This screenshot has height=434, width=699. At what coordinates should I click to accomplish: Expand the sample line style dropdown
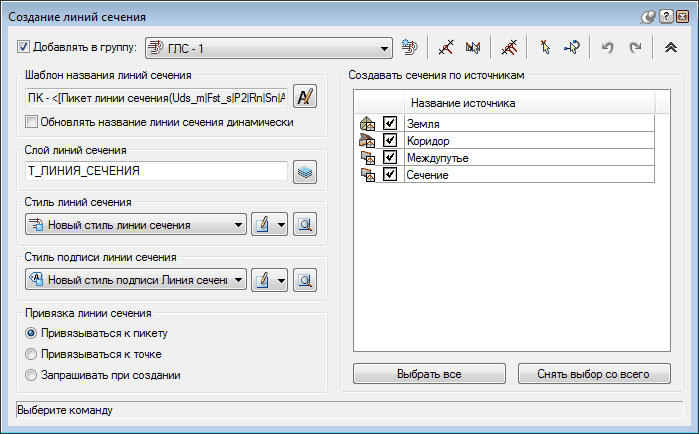coord(238,225)
